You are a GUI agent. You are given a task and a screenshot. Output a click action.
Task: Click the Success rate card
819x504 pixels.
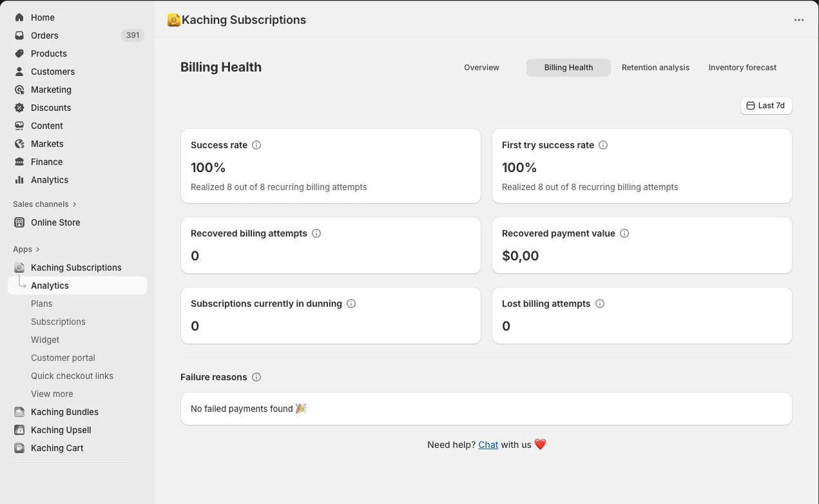pos(331,166)
